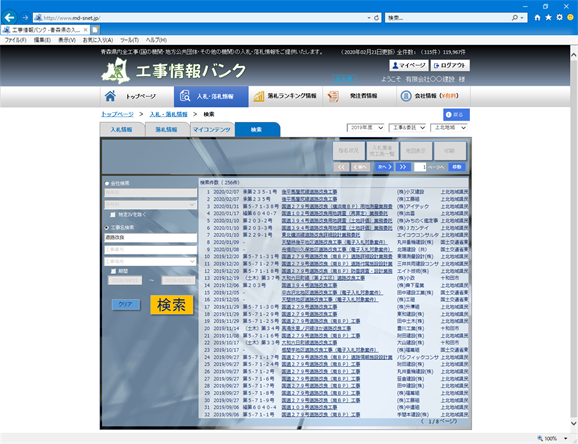Image resolution: width=578 pixels, height=444 pixels.
Task: Close the 工事情報バンク browser tab
Action: pyautogui.click(x=86, y=30)
